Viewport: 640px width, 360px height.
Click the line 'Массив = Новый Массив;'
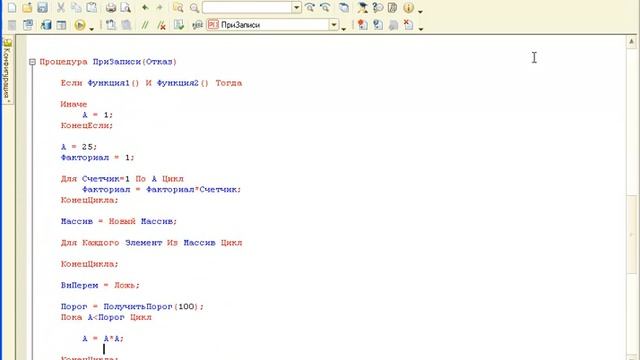click(x=119, y=222)
